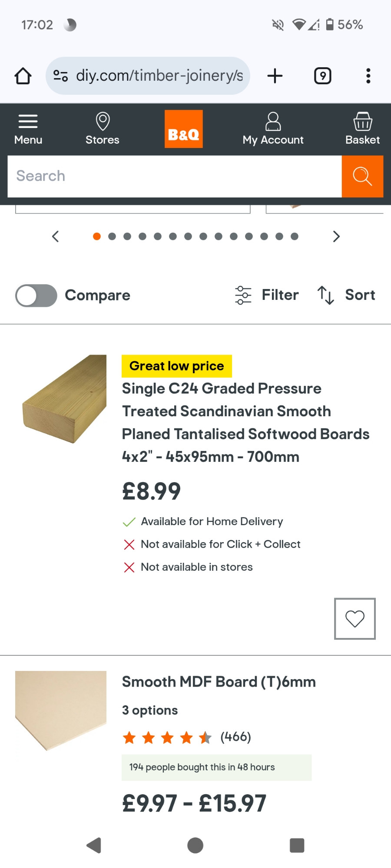This screenshot has width=391, height=868.
Task: Open browser three-dot overflow menu
Action: coord(368,76)
